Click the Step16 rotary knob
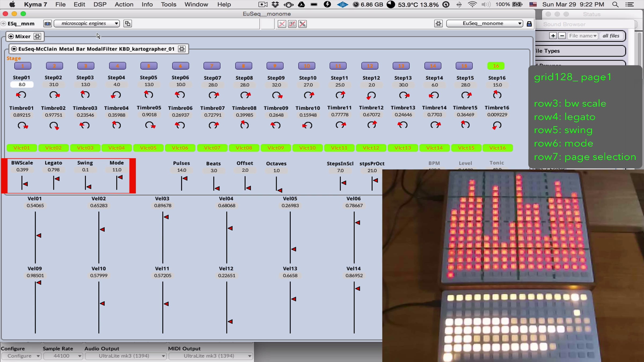The width and height of the screenshot is (644, 362). tap(497, 95)
